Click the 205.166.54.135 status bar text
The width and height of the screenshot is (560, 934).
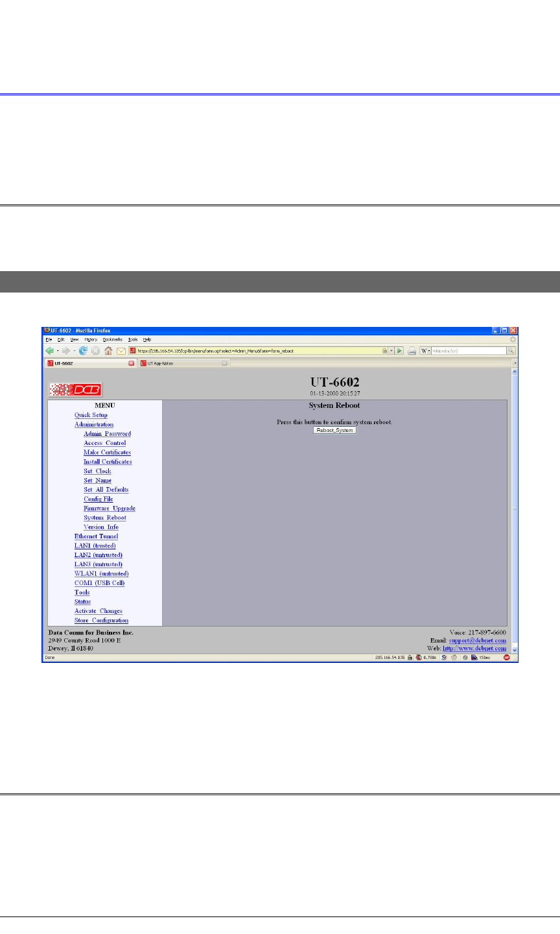point(390,657)
